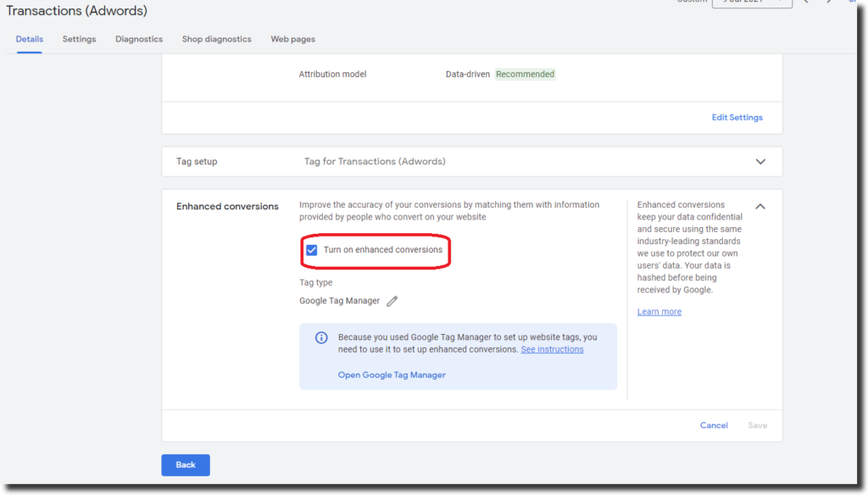Select the Shop diagnostics tab
Screen dimensions: 868x495
216,39
